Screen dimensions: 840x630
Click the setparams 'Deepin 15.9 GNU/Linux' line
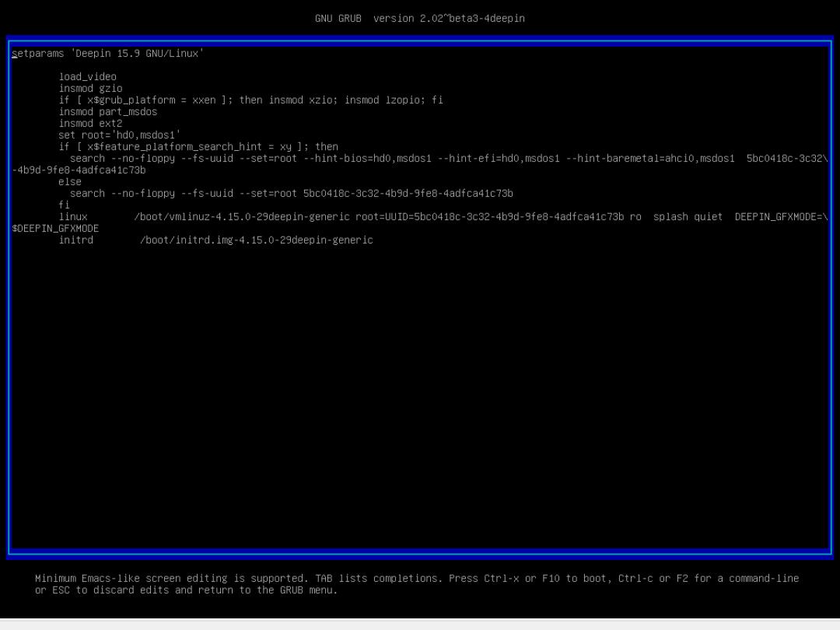(108, 54)
